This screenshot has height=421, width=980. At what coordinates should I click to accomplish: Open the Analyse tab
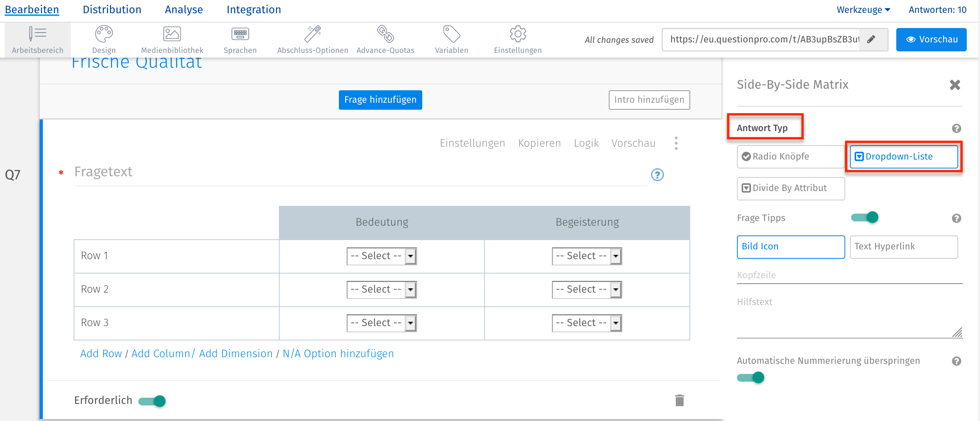point(183,9)
